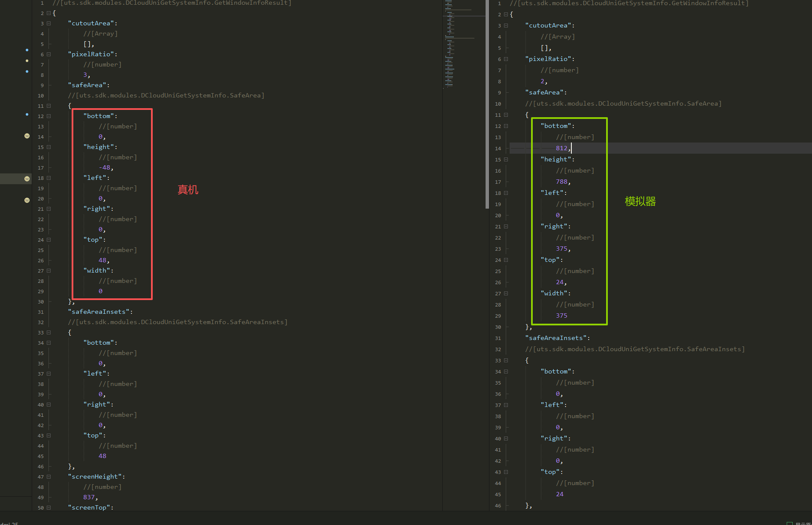Viewport: 812px width, 525px height.
Task: Fold the left pane's "screenHeight" block at line 47
Action: coord(49,477)
